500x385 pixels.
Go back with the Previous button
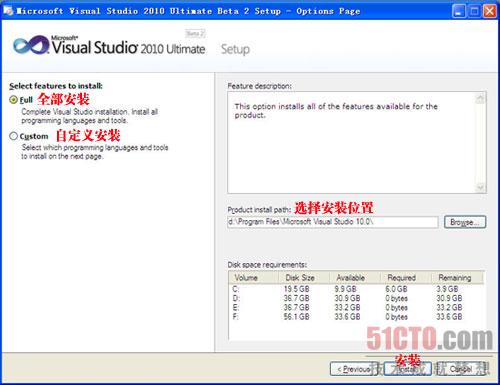(x=354, y=369)
